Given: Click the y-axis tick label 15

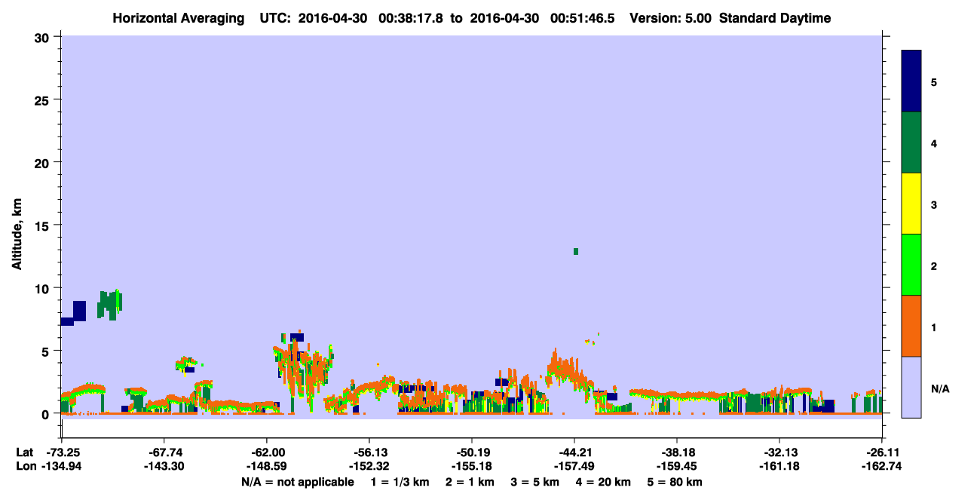Looking at the screenshot, I should click(43, 225).
